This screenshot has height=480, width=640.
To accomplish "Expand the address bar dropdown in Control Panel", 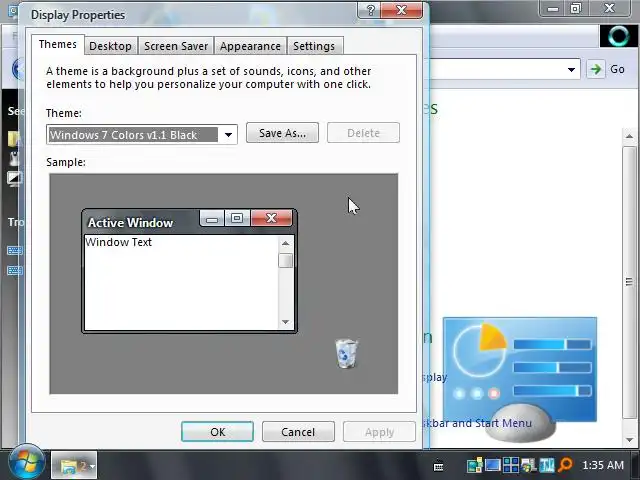I will click(571, 69).
